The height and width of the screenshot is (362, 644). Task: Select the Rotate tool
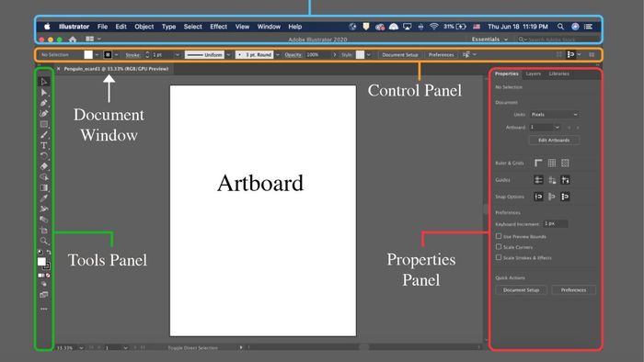44,156
